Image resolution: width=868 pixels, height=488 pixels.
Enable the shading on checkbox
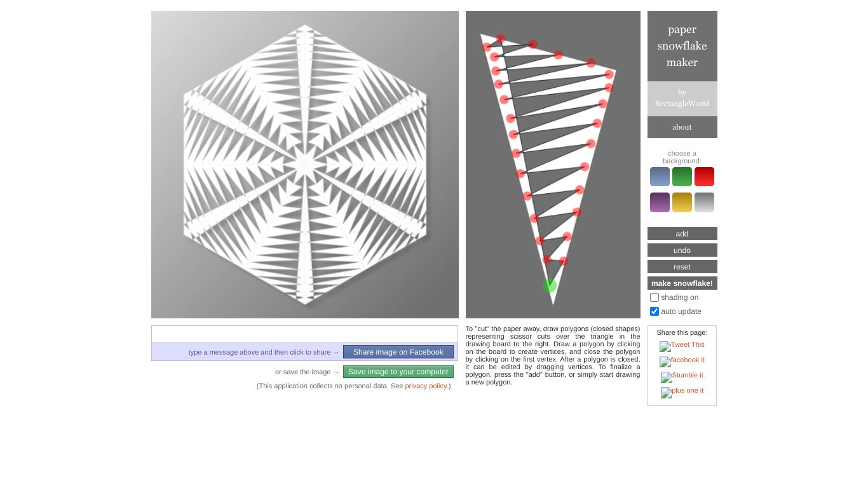(654, 297)
